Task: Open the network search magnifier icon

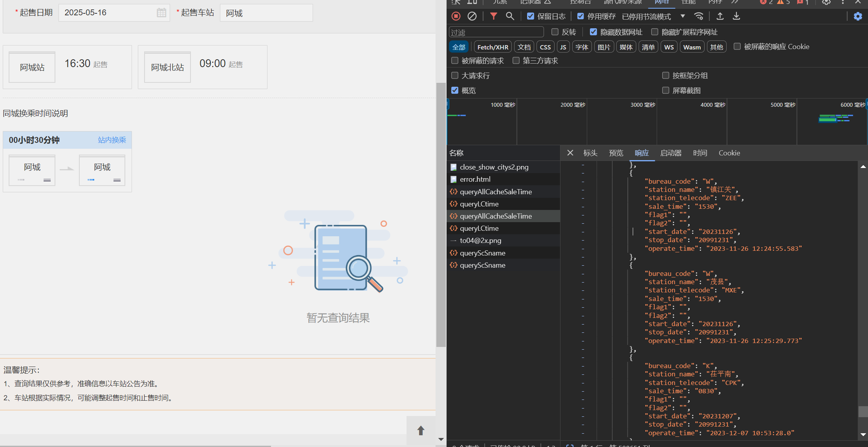Action: [x=510, y=16]
